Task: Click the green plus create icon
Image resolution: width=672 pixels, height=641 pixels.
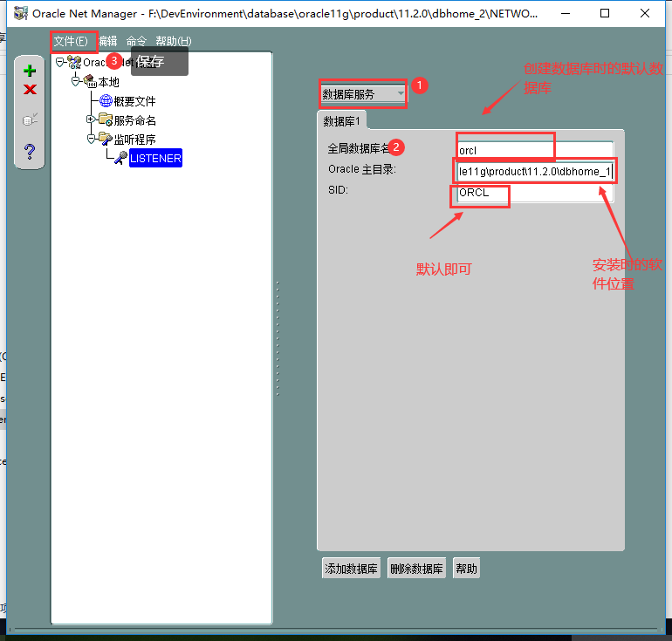Action: click(30, 71)
